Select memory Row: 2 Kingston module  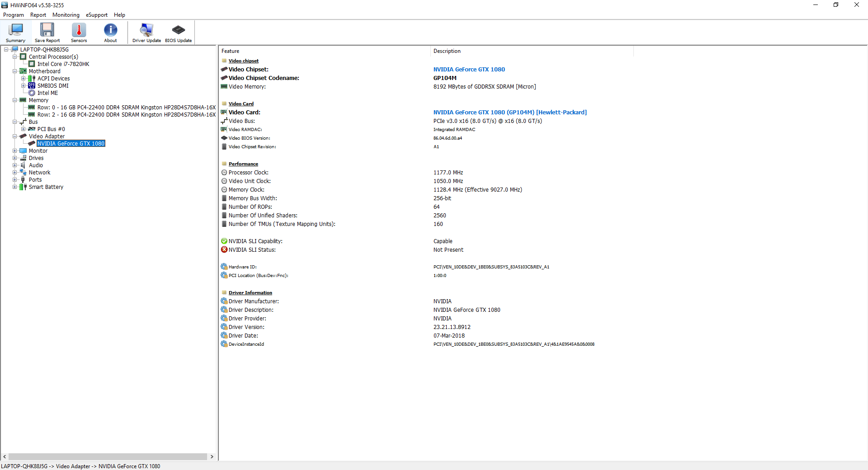click(127, 115)
